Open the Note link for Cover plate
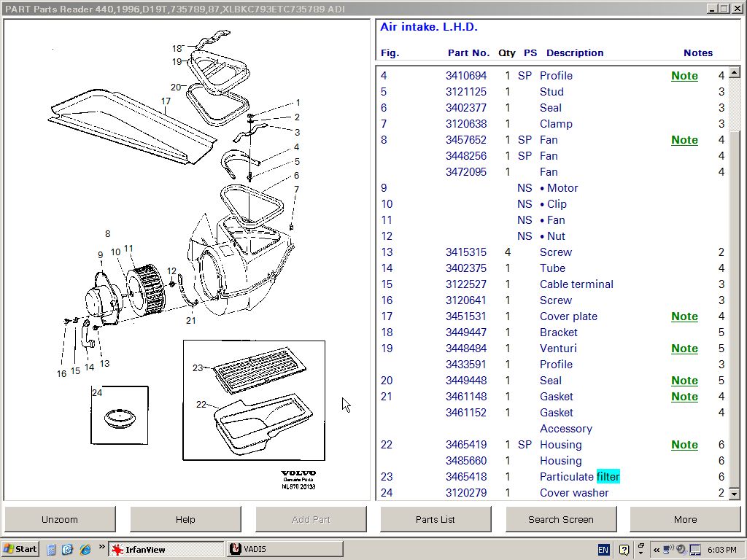Image resolution: width=747 pixels, height=560 pixels. (684, 316)
